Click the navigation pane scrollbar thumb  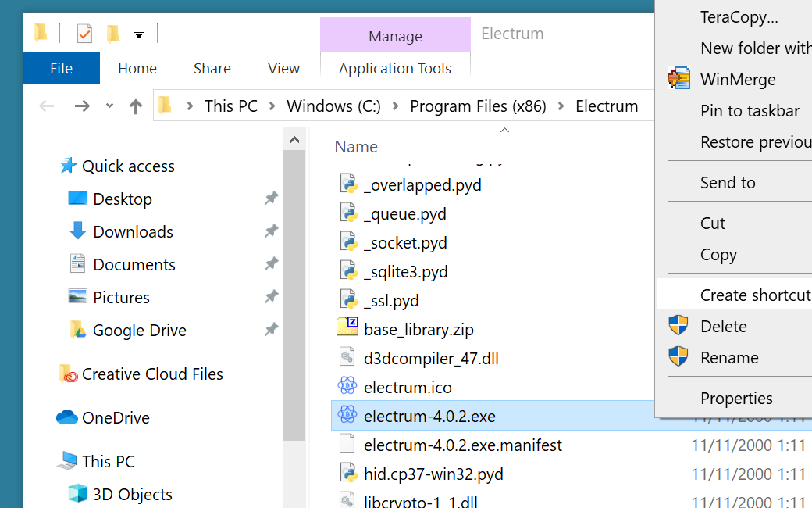(294, 296)
